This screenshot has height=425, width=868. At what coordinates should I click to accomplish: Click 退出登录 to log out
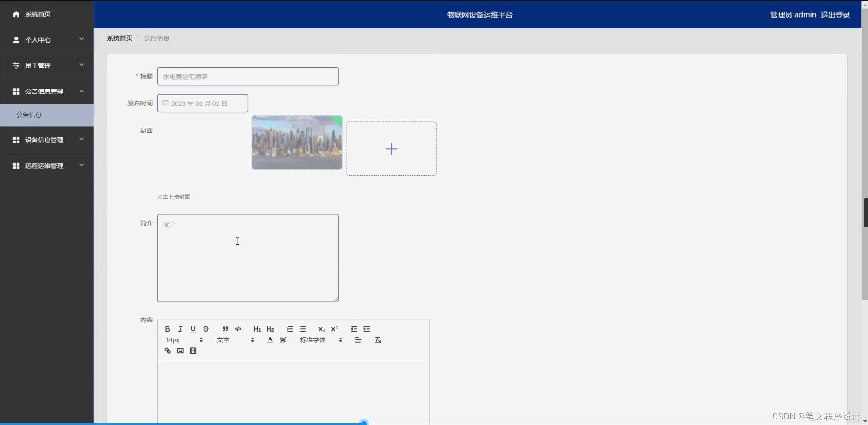pos(835,15)
